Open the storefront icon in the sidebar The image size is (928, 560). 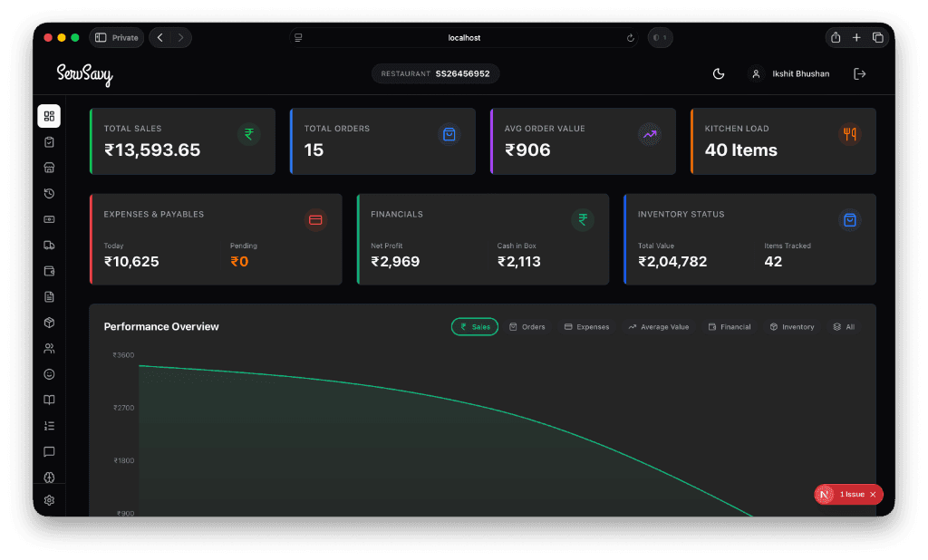[x=49, y=167]
